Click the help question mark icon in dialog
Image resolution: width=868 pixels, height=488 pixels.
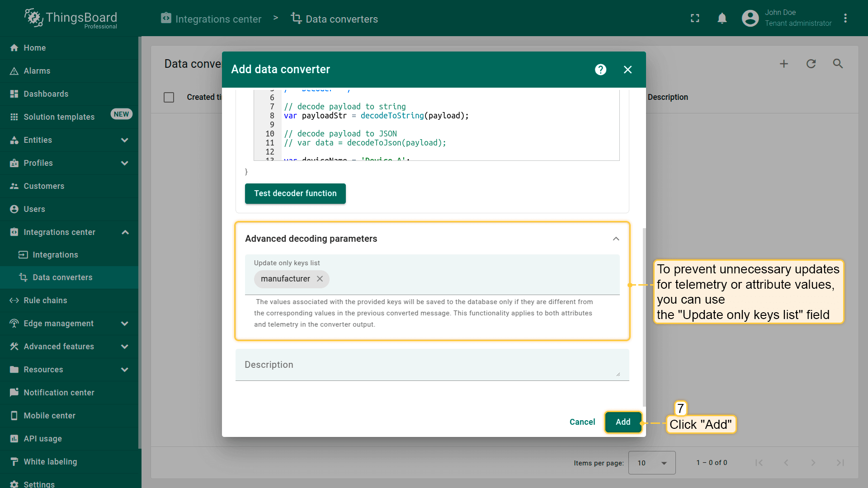click(600, 70)
